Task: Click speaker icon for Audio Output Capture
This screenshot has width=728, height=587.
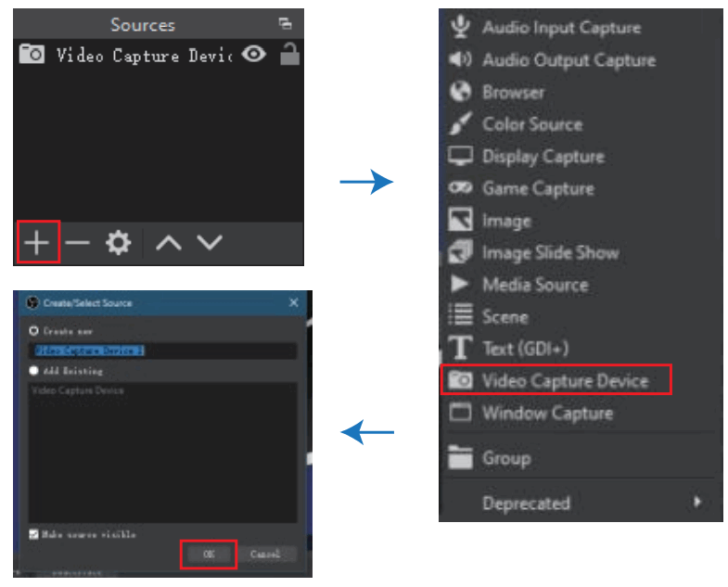Action: 460,59
